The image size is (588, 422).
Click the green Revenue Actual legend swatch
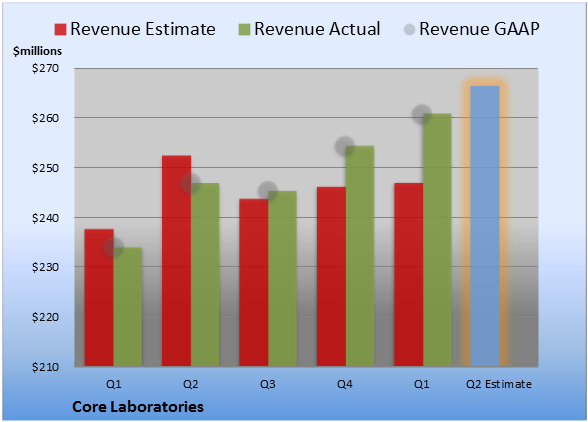pyautogui.click(x=244, y=30)
